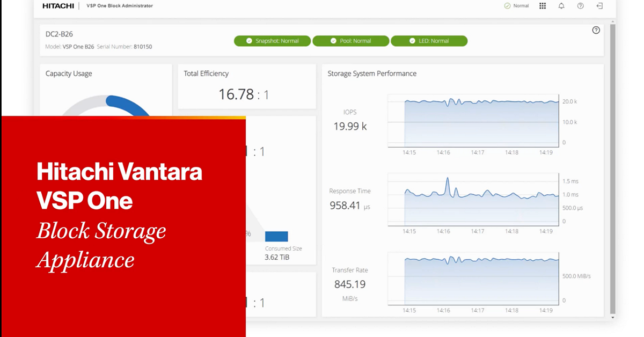Click the Normal health status indicator
The height and width of the screenshot is (337, 644).
pyautogui.click(x=516, y=6)
